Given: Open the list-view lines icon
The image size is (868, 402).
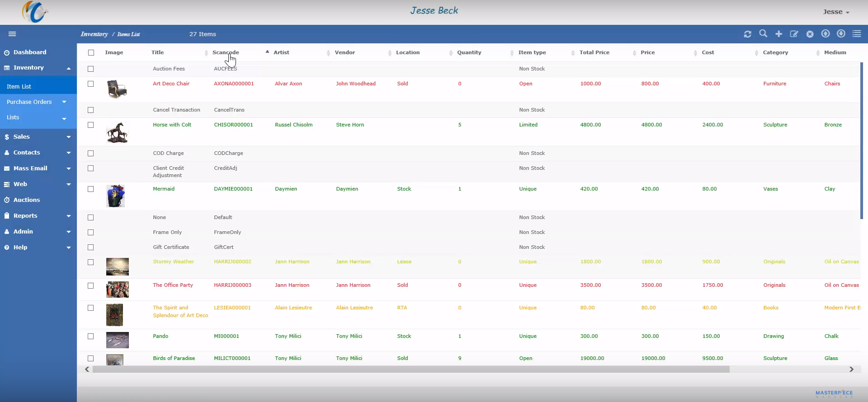Looking at the screenshot, I should tap(857, 33).
